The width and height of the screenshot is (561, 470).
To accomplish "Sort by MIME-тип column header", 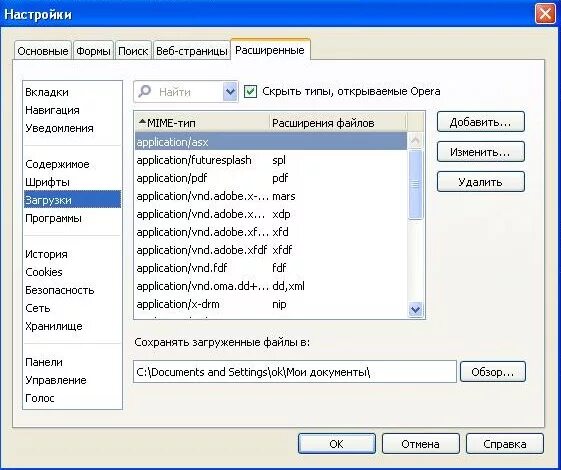I will click(x=202, y=123).
